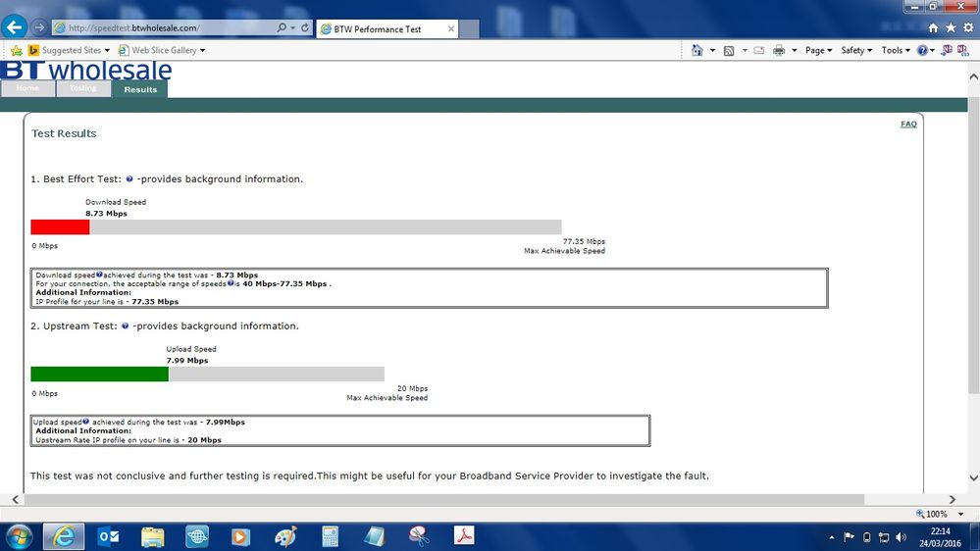Open Adobe Reader from the taskbar
Viewport: 980px width, 551px height.
tap(464, 535)
